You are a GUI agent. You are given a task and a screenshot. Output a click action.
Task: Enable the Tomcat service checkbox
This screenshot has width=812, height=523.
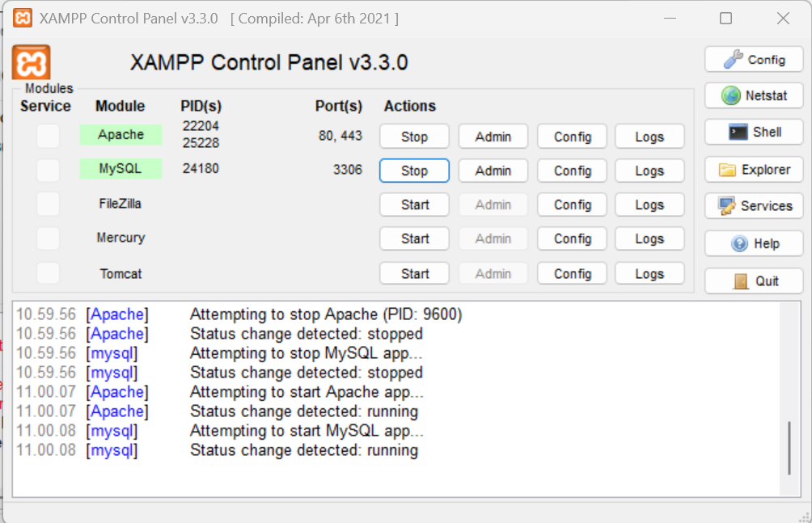coord(47,273)
